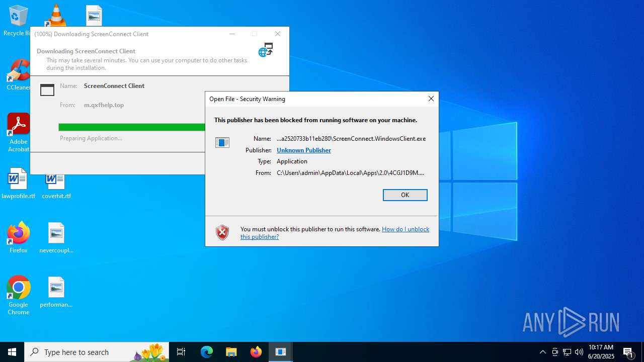Click the ScreenConnect.WindowsClient.exe file name text
Screen dimensions: 644x362
point(351,139)
